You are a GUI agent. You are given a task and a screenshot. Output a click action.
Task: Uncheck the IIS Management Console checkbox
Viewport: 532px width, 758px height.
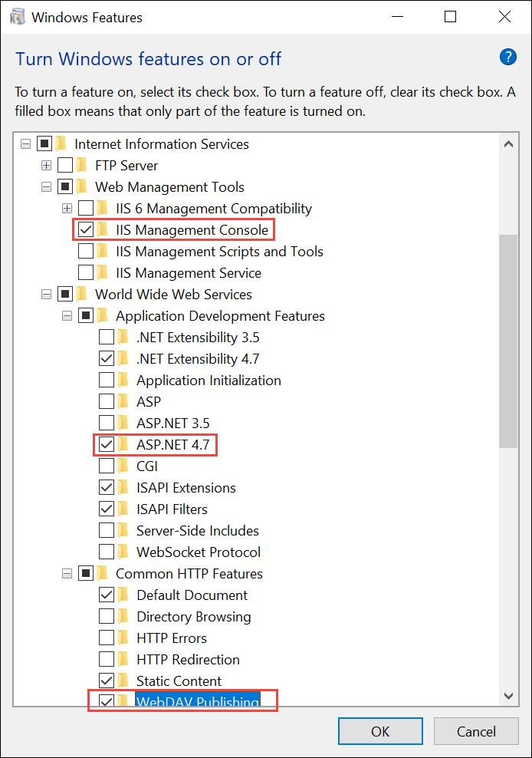pyautogui.click(x=86, y=230)
